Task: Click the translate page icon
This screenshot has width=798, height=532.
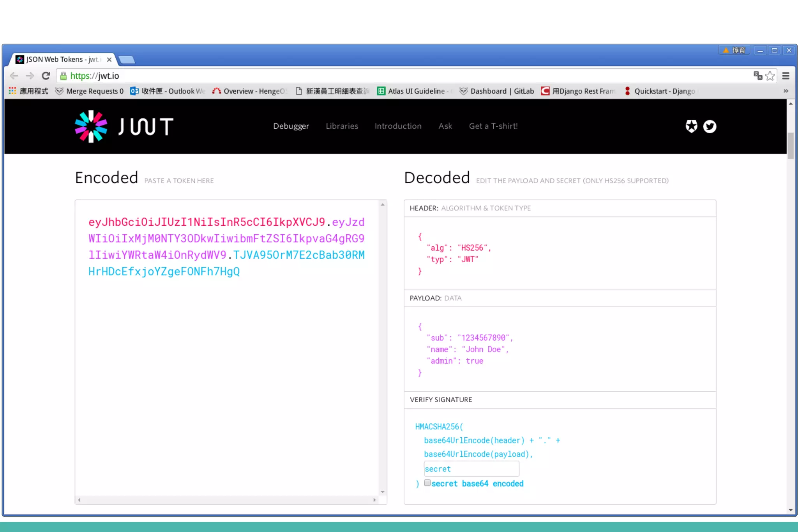Action: [757, 76]
